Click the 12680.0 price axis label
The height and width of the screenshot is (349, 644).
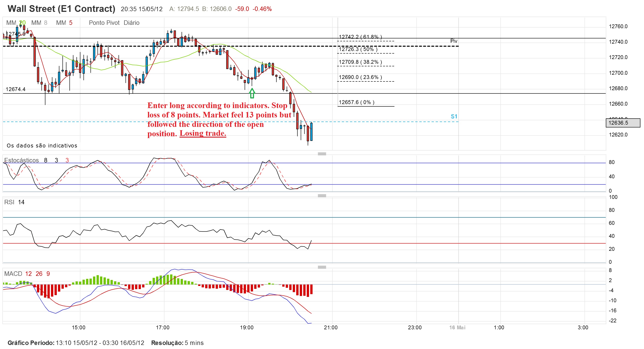pyautogui.click(x=618, y=88)
